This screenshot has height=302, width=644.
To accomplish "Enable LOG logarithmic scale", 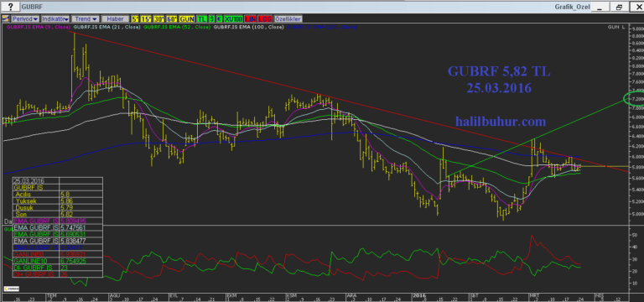I will click(x=265, y=19).
